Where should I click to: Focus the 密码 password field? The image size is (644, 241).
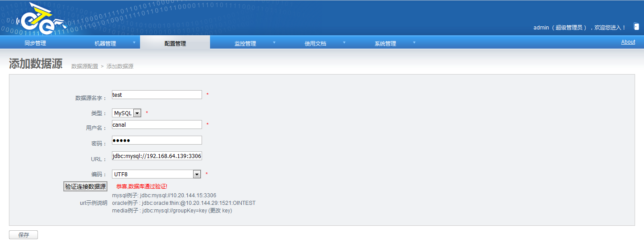click(x=157, y=140)
